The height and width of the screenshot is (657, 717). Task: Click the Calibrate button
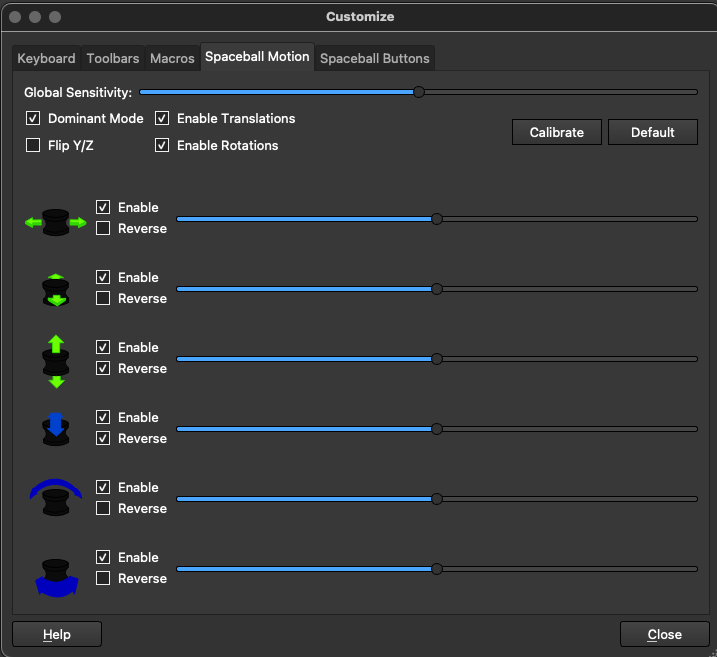click(x=556, y=132)
